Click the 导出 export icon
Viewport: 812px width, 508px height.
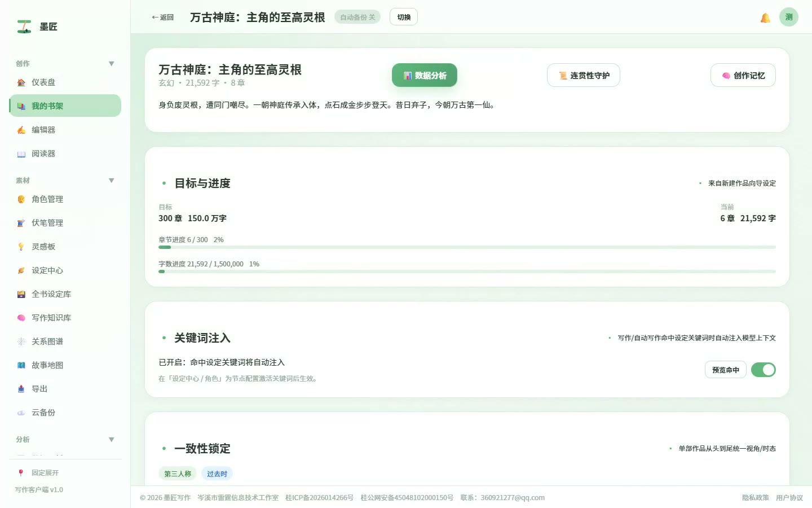[21, 389]
